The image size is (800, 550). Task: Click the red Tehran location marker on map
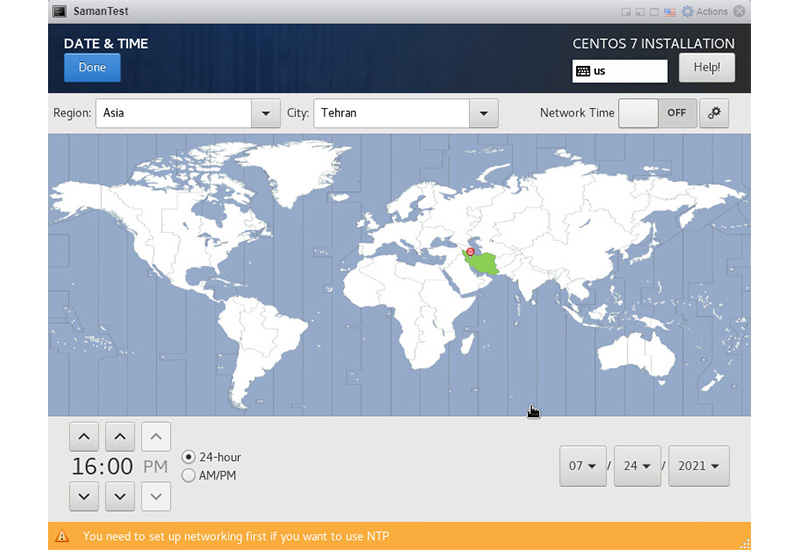pos(470,252)
